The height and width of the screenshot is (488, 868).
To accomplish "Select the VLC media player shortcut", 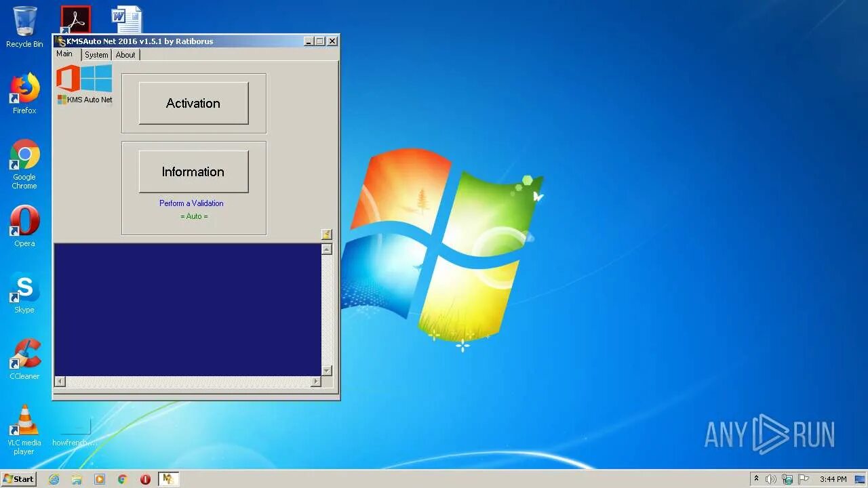I will coord(24,430).
